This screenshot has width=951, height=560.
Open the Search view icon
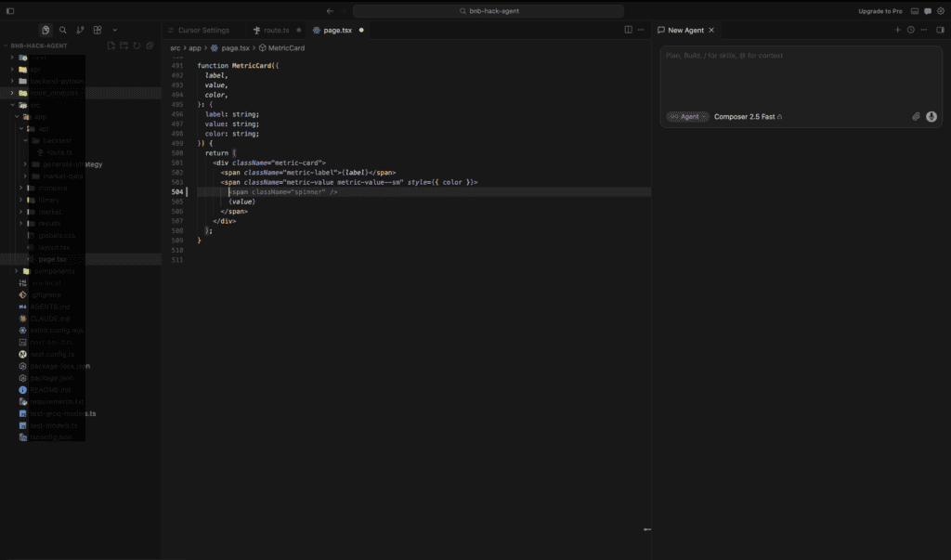pos(62,30)
